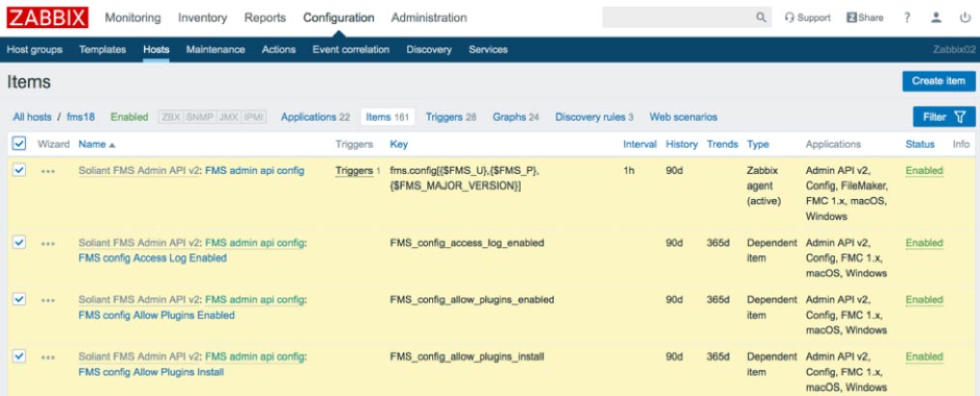Viewport: 980px width, 396px height.
Task: Open Web scenarios tab
Action: pyautogui.click(x=683, y=117)
